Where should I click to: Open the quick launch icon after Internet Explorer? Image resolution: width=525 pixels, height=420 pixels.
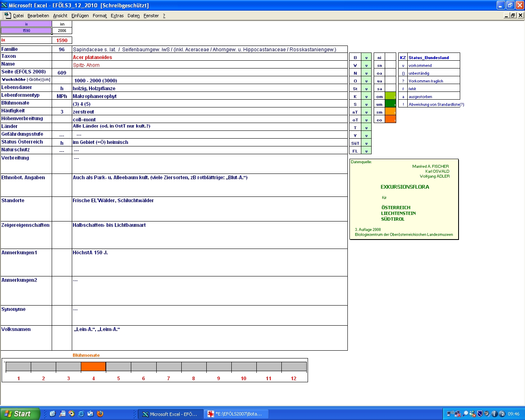point(91,414)
